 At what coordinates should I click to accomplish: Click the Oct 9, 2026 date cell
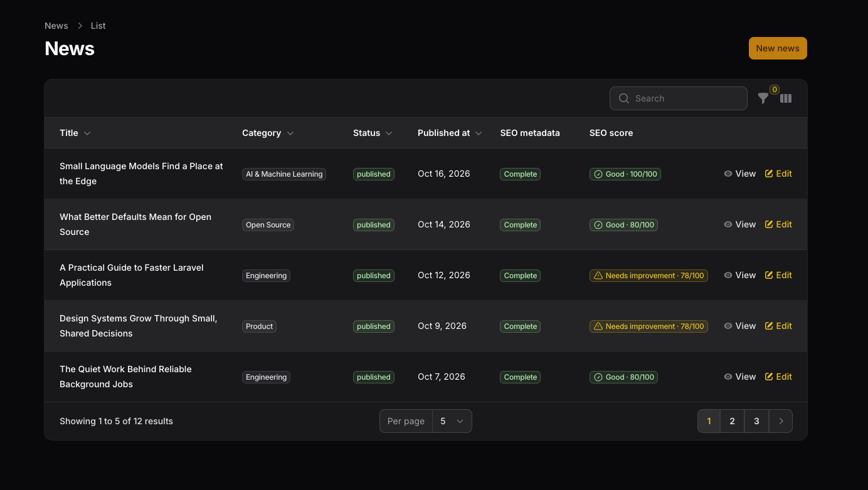click(x=442, y=326)
